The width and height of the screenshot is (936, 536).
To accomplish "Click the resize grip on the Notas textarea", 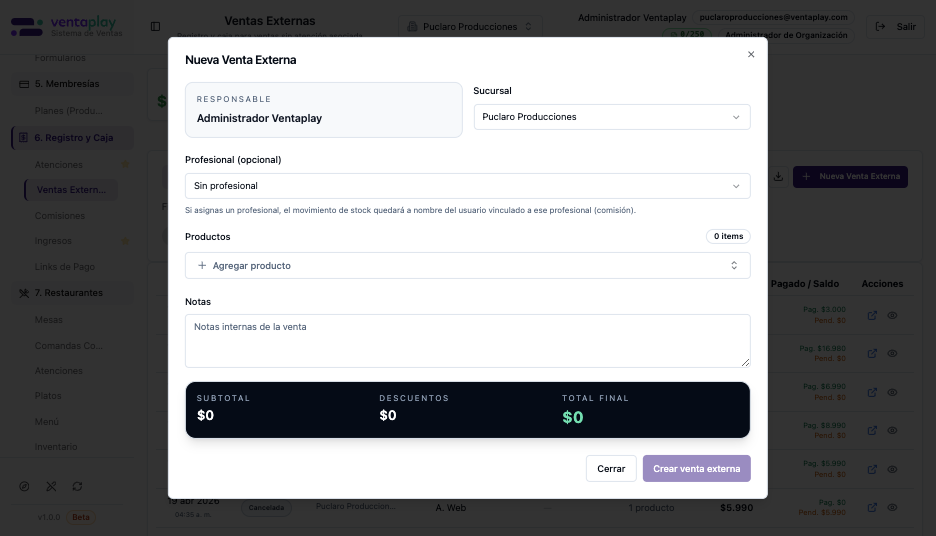I will tap(745, 362).
